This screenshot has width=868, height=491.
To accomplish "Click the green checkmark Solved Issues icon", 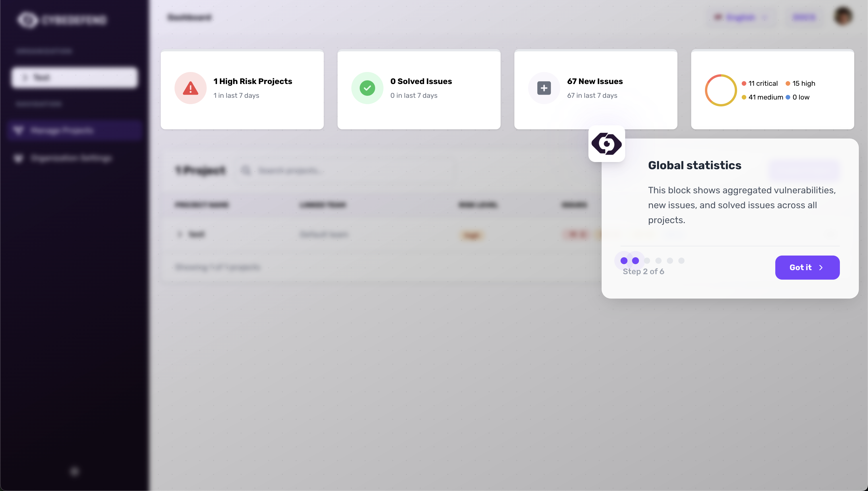I will coord(367,88).
